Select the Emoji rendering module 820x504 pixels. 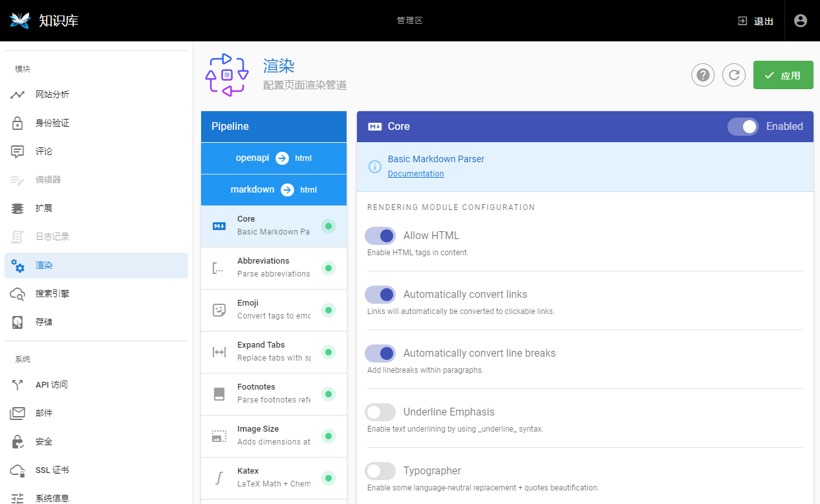click(273, 310)
